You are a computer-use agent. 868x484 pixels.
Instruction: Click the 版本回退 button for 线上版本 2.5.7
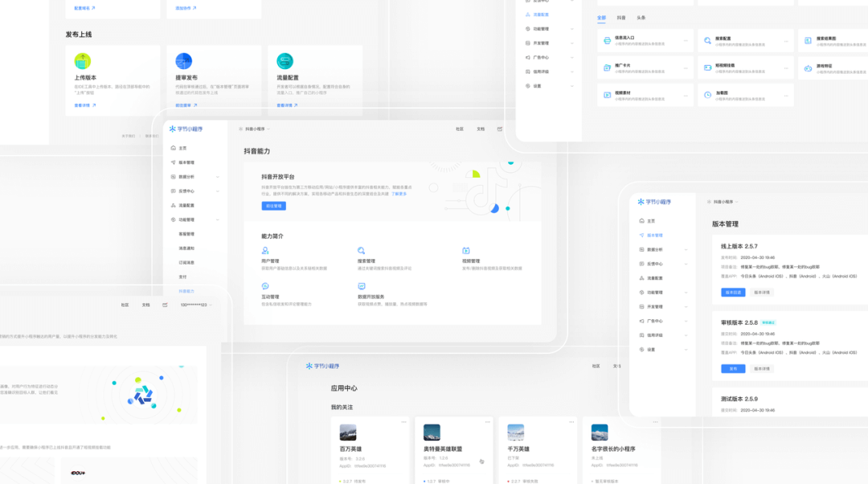tap(733, 293)
